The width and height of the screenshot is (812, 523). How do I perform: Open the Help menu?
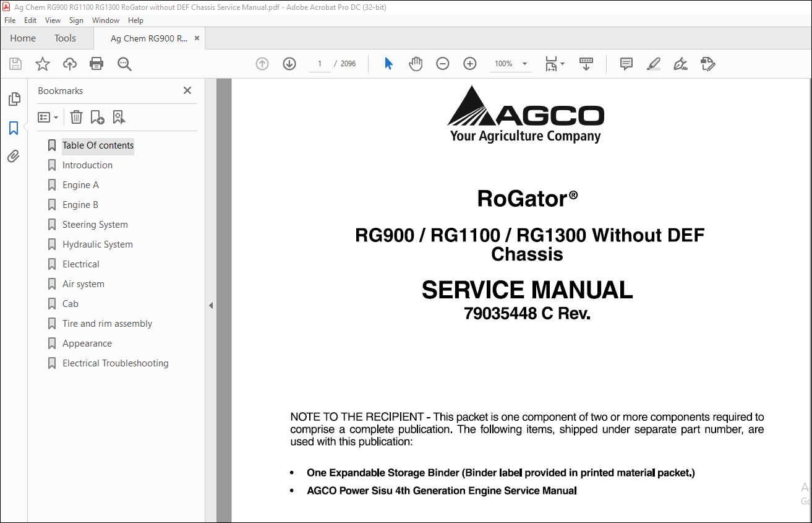tap(135, 20)
